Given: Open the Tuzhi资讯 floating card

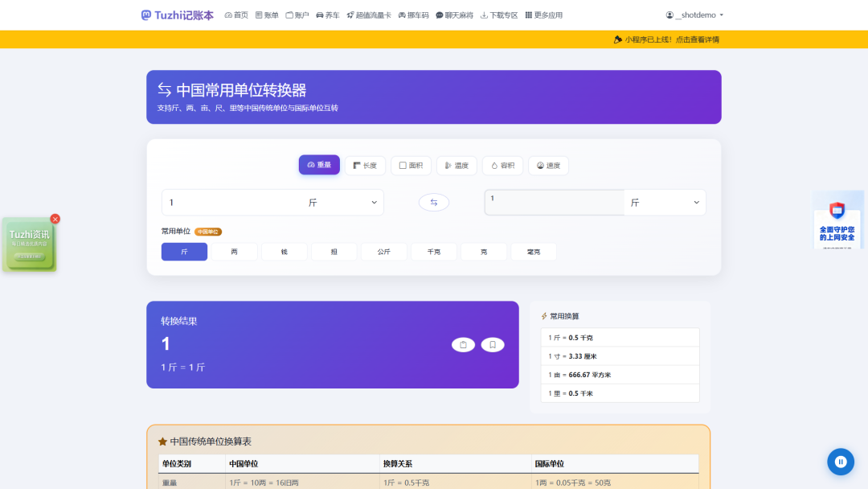Looking at the screenshot, I should click(29, 244).
